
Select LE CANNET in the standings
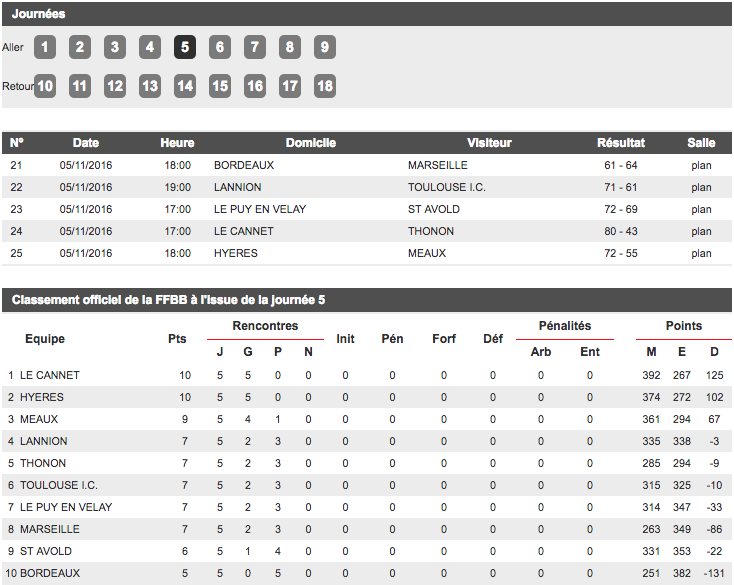tap(50, 375)
